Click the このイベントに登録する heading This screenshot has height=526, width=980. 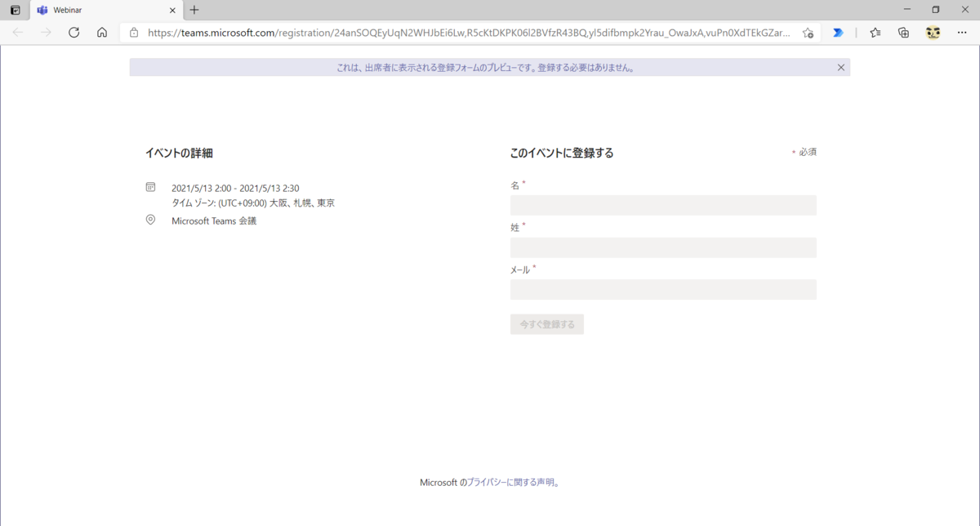tap(562, 153)
